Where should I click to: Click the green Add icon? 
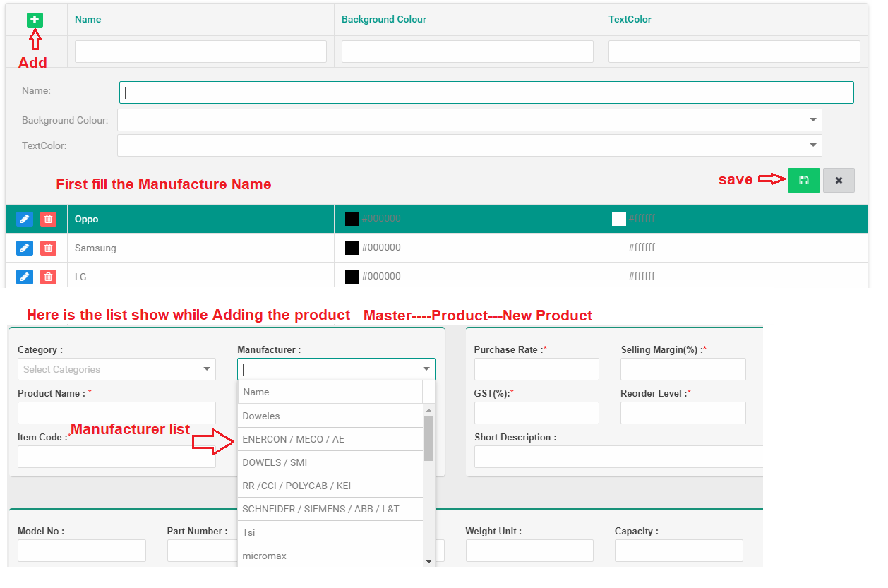[x=34, y=19]
